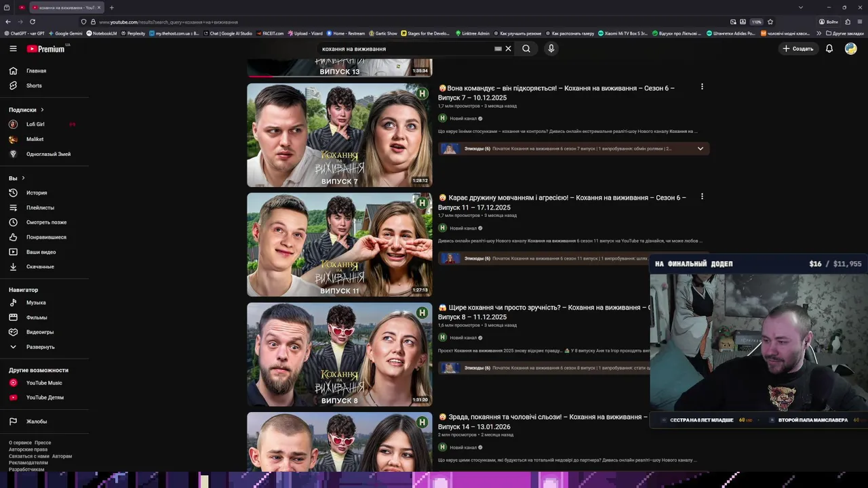
Task: Open the three-dot menu for Випуск 7 video
Action: tap(702, 87)
